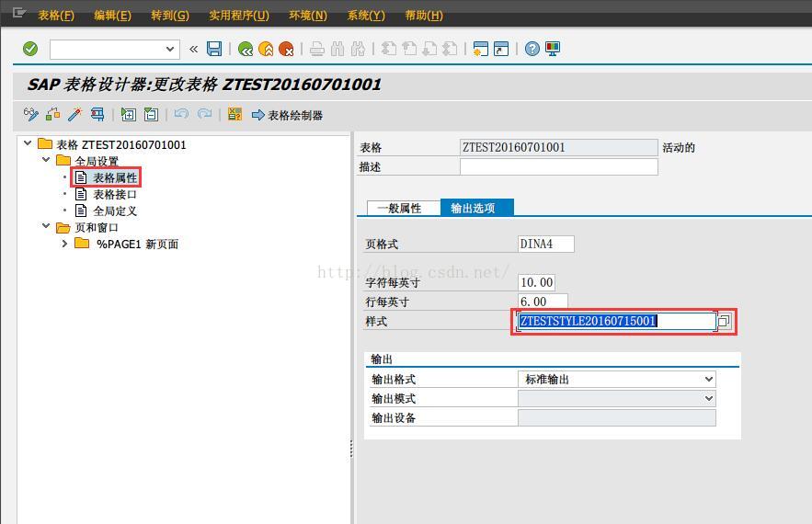Open the 实用程序(U) menu
The height and width of the screenshot is (524, 812).
(x=239, y=16)
